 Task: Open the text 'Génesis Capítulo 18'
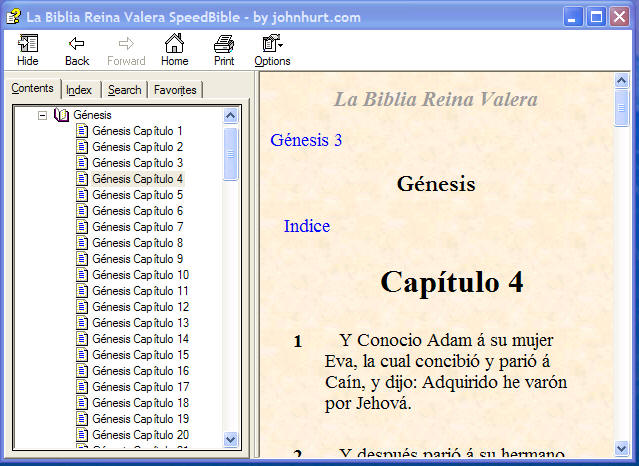(x=141, y=403)
